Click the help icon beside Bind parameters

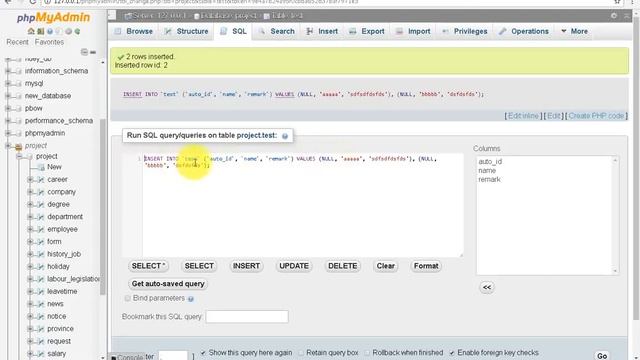[191, 299]
